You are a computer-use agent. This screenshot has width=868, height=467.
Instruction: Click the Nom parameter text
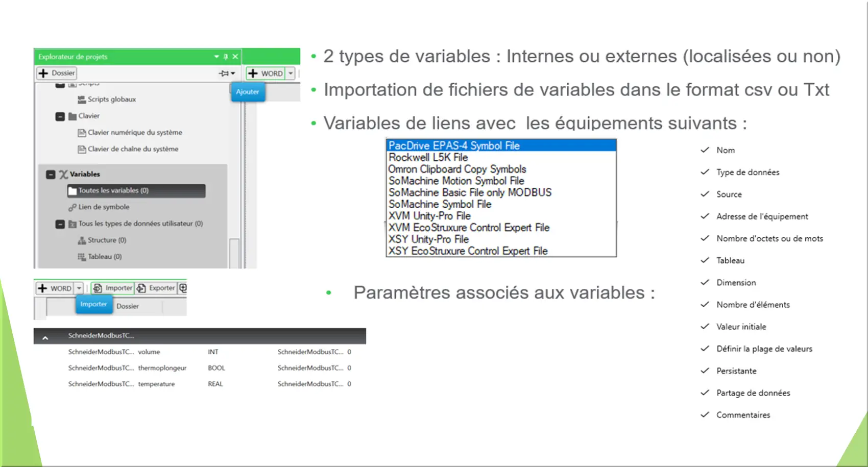(726, 151)
